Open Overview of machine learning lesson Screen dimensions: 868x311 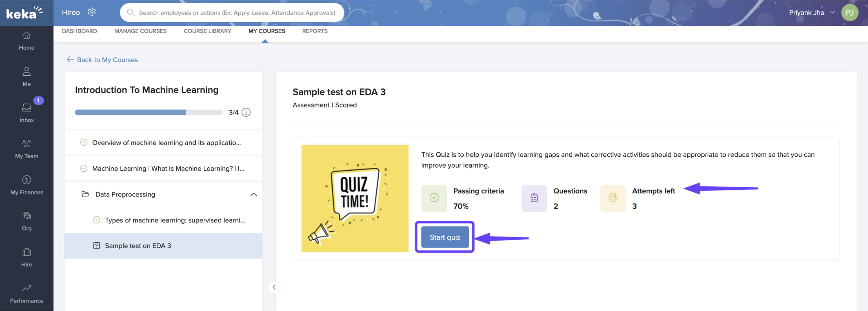point(166,143)
